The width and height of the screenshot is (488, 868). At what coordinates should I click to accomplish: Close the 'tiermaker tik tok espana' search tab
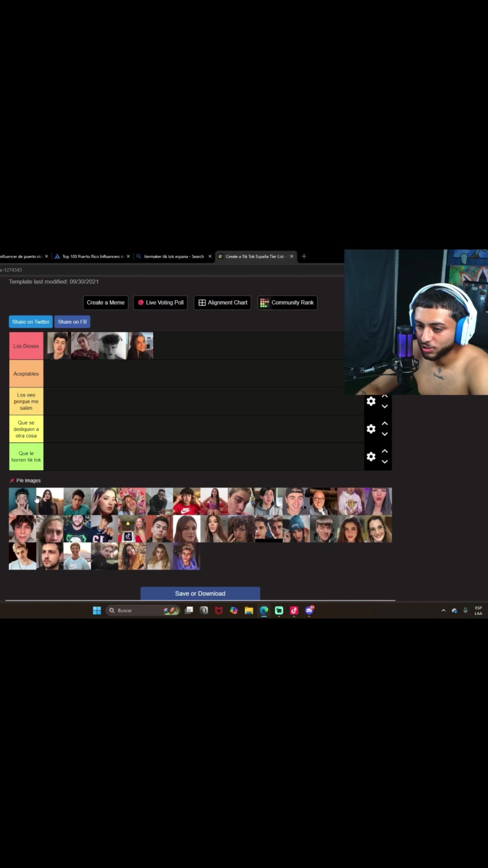(210, 256)
